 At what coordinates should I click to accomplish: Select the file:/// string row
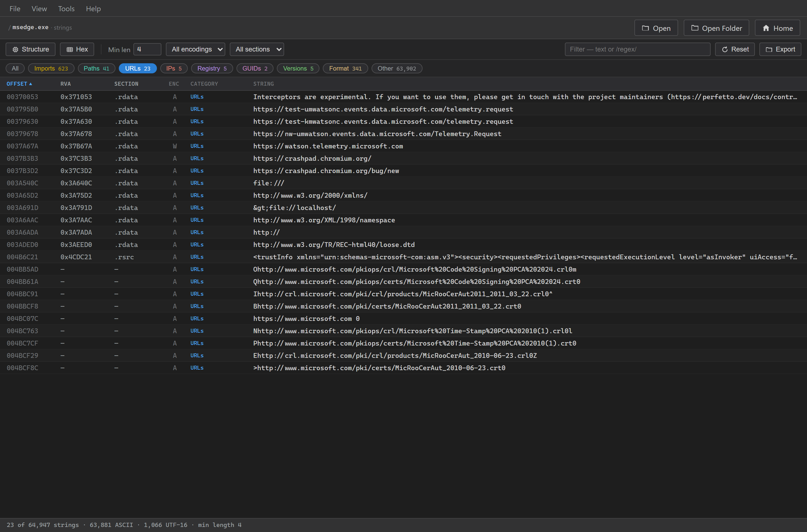coord(403,183)
